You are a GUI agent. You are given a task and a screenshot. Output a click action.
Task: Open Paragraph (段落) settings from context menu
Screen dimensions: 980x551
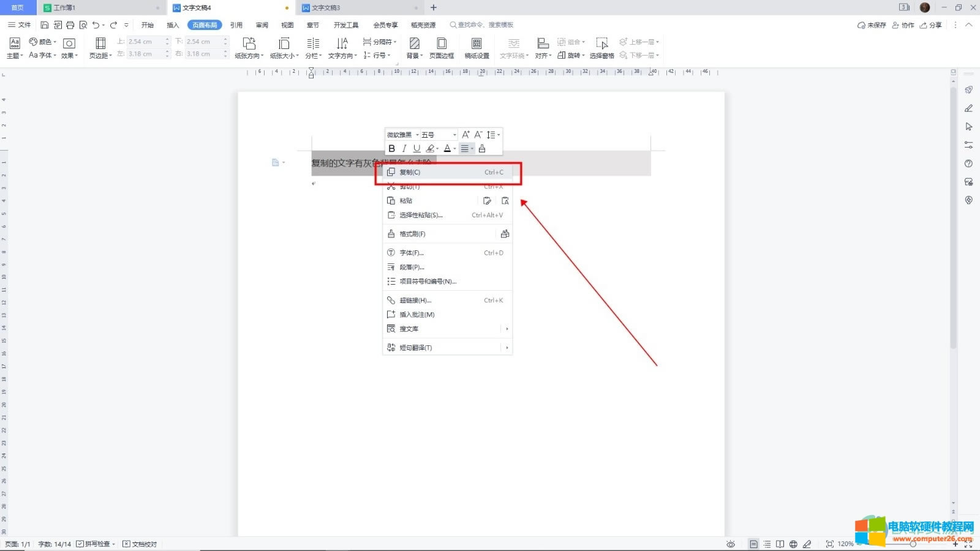(x=412, y=267)
